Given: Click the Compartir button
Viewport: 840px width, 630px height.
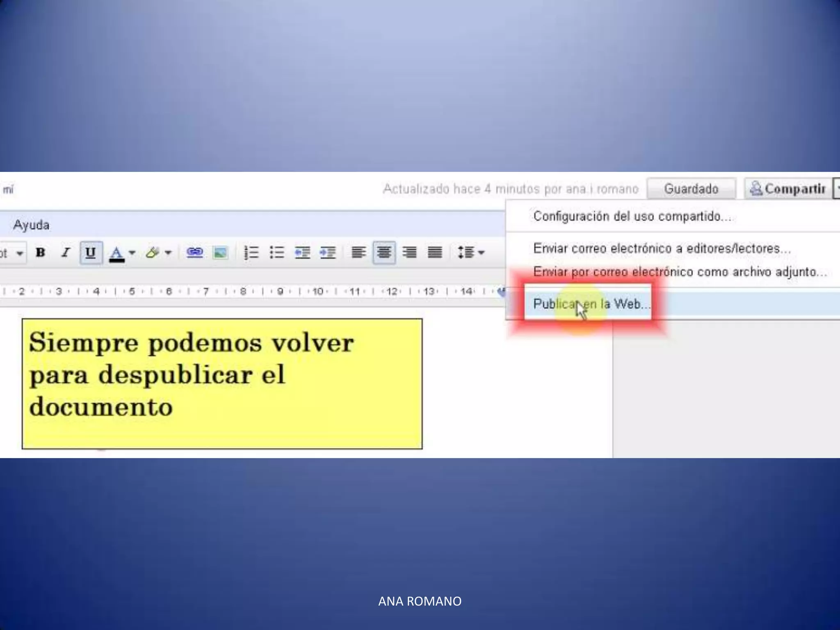Looking at the screenshot, I should [x=788, y=189].
